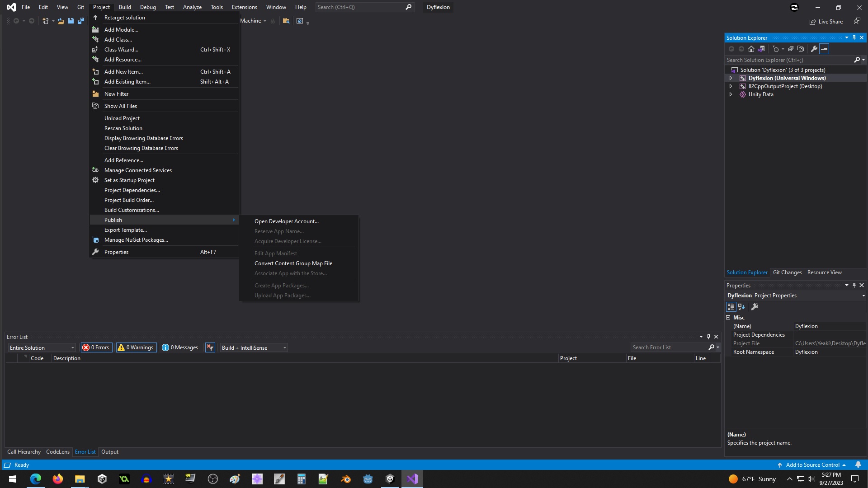868x488 pixels.
Task: Sort properties alphabetically in the Properties panel
Action: [x=741, y=307]
